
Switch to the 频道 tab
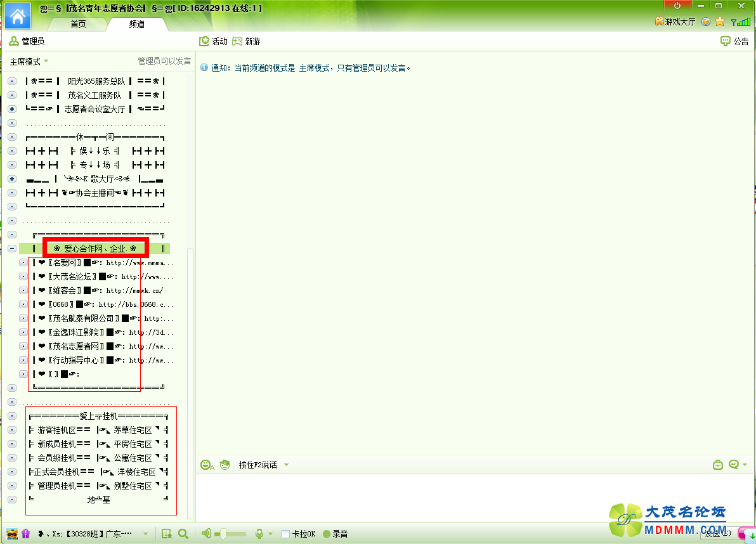point(137,24)
